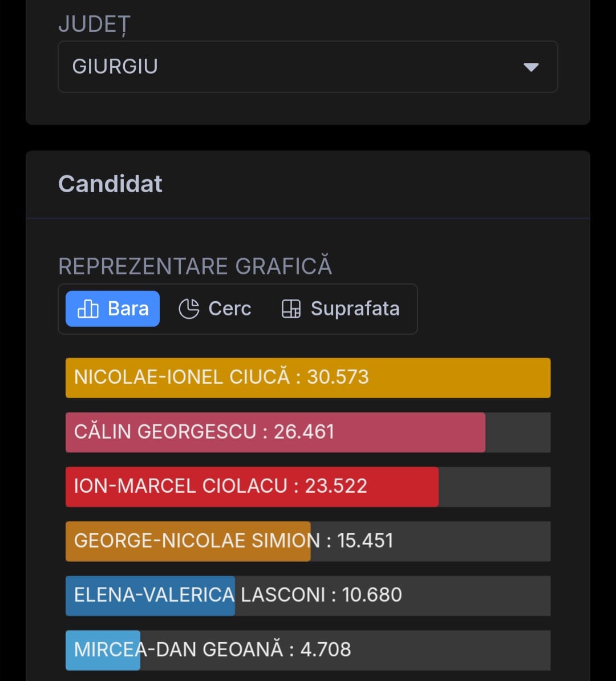
Task: Click the gray unfilled part of Georgescu bar
Action: [x=518, y=432]
